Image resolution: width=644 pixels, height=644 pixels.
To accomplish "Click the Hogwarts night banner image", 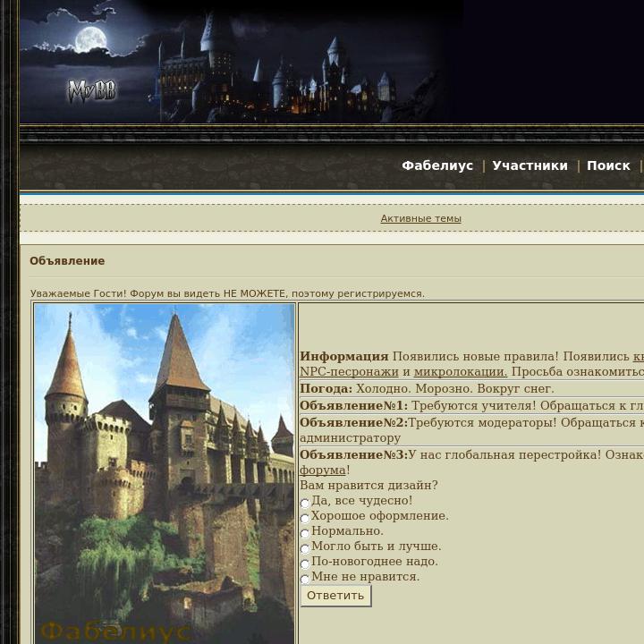I will [241, 62].
